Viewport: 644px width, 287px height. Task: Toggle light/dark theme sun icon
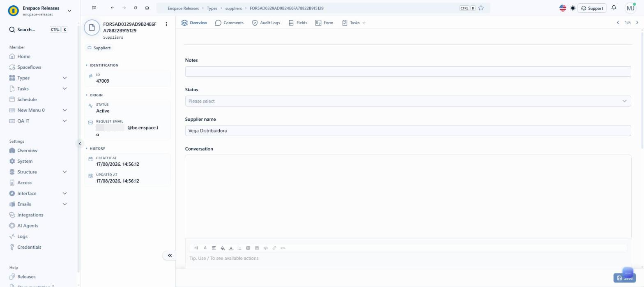point(573,8)
